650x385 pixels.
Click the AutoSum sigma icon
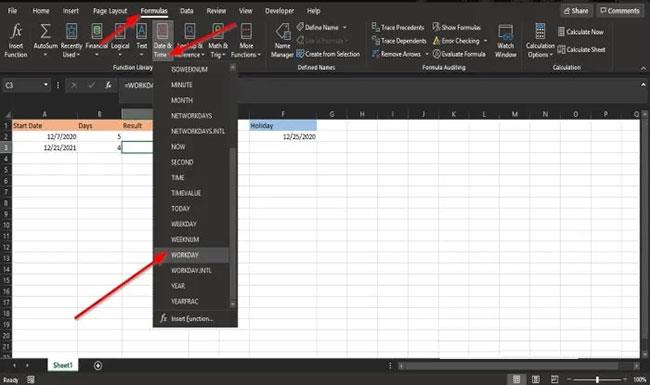pyautogui.click(x=45, y=31)
